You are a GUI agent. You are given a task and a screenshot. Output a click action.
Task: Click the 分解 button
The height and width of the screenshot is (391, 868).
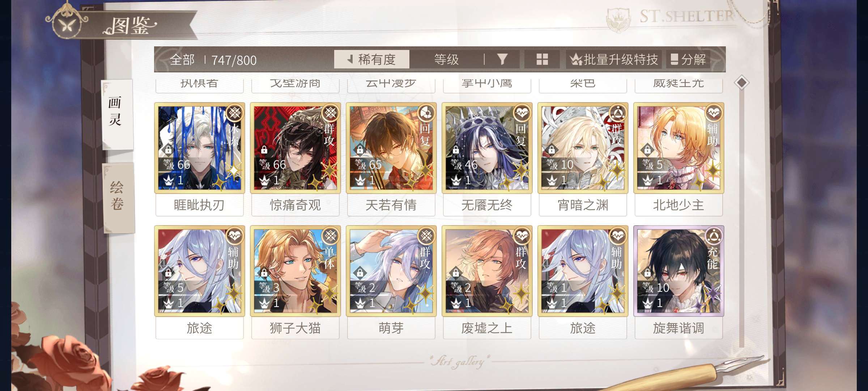click(688, 59)
